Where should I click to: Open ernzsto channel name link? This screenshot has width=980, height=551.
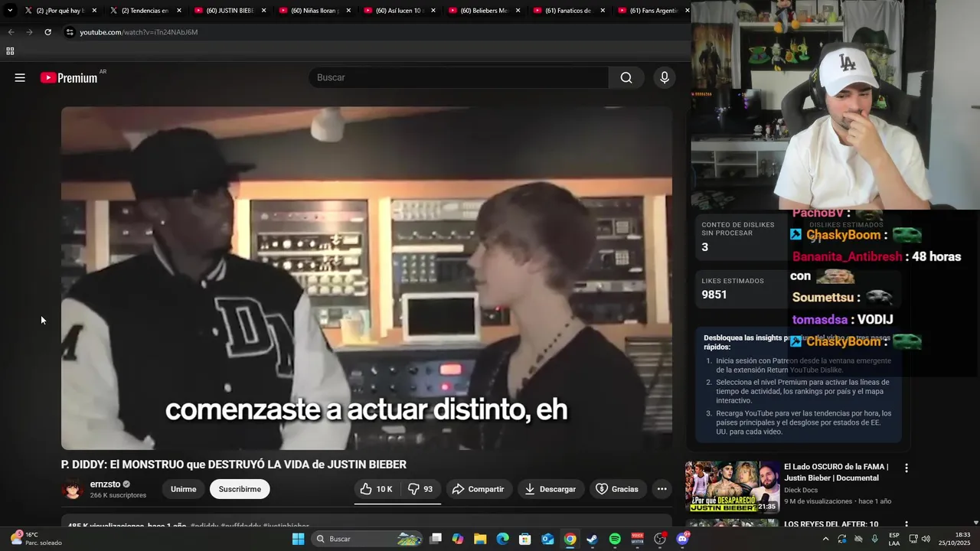tap(106, 484)
